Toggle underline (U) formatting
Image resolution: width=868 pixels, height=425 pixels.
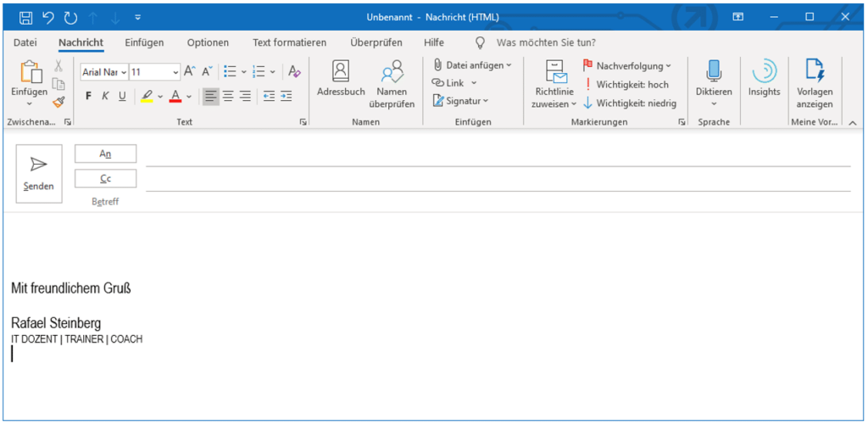point(122,97)
